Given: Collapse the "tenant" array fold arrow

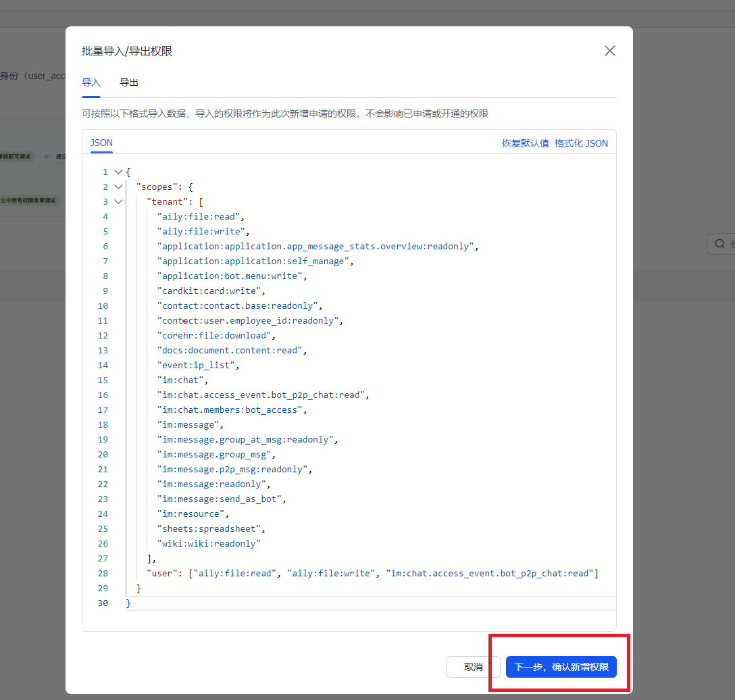Looking at the screenshot, I should tap(119, 201).
